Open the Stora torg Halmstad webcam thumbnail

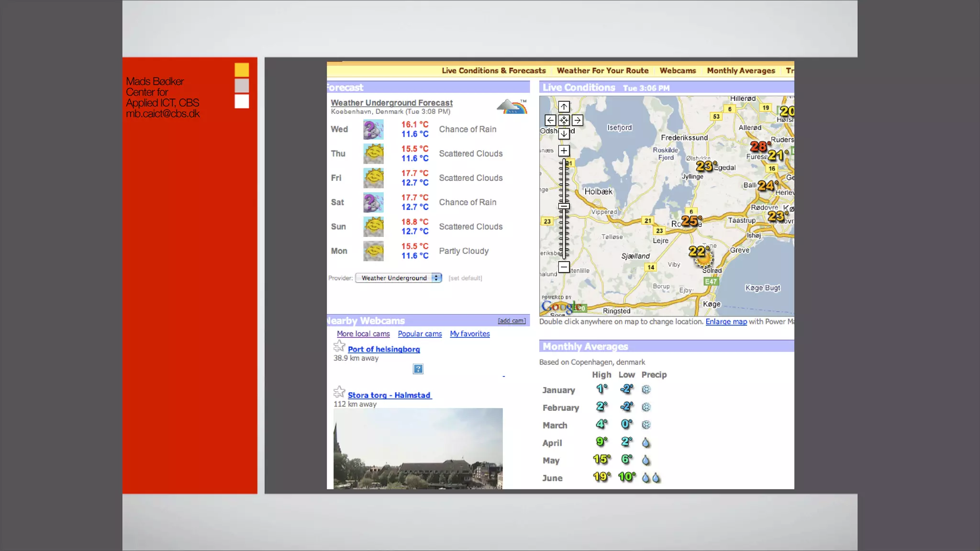tap(418, 448)
